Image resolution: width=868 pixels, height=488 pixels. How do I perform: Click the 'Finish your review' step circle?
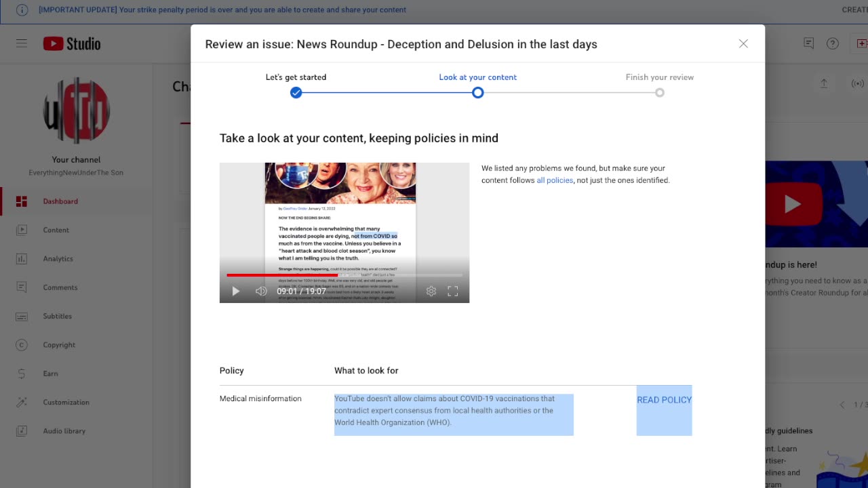pos(660,93)
